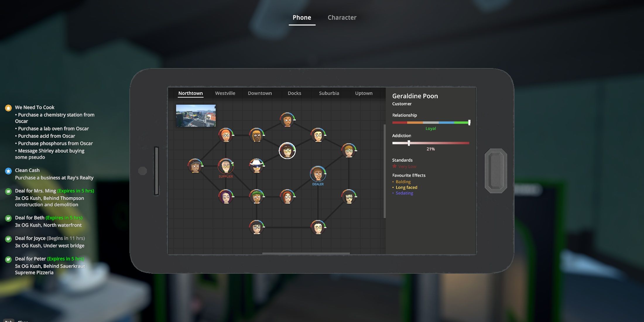The height and width of the screenshot is (322, 644).
Task: Click the purple-haired customer avatar
Action: (226, 197)
